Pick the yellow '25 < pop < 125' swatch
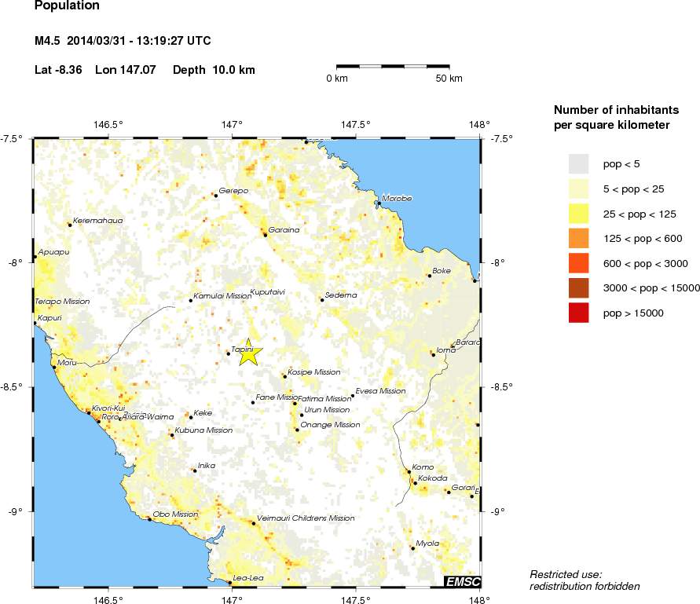The width and height of the screenshot is (700, 604). [579, 213]
